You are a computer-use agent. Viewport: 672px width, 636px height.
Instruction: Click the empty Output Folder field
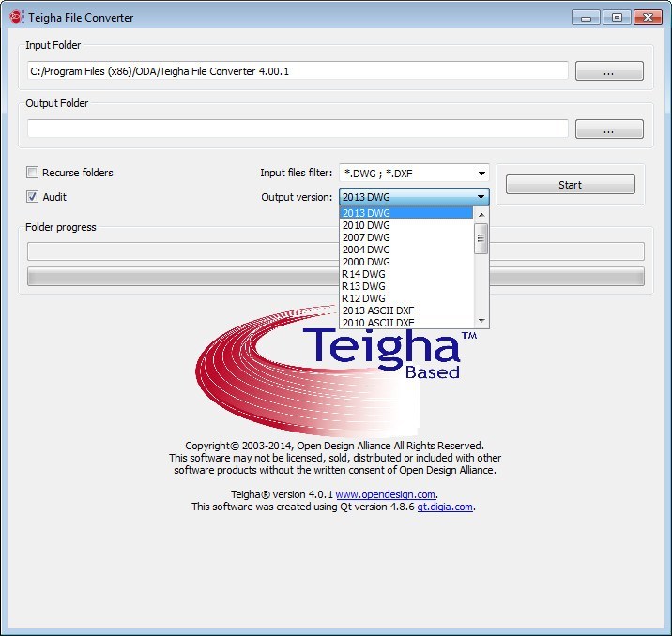click(x=298, y=129)
